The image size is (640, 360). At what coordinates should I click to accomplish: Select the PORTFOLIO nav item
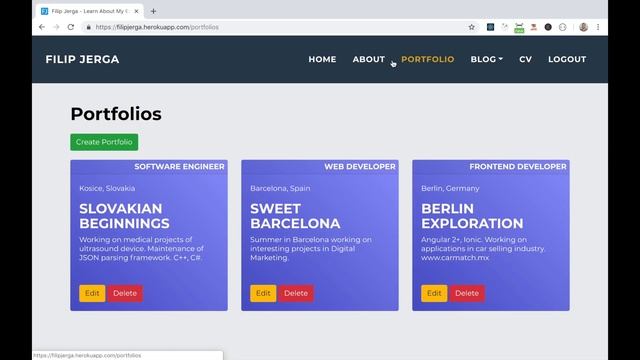click(427, 59)
